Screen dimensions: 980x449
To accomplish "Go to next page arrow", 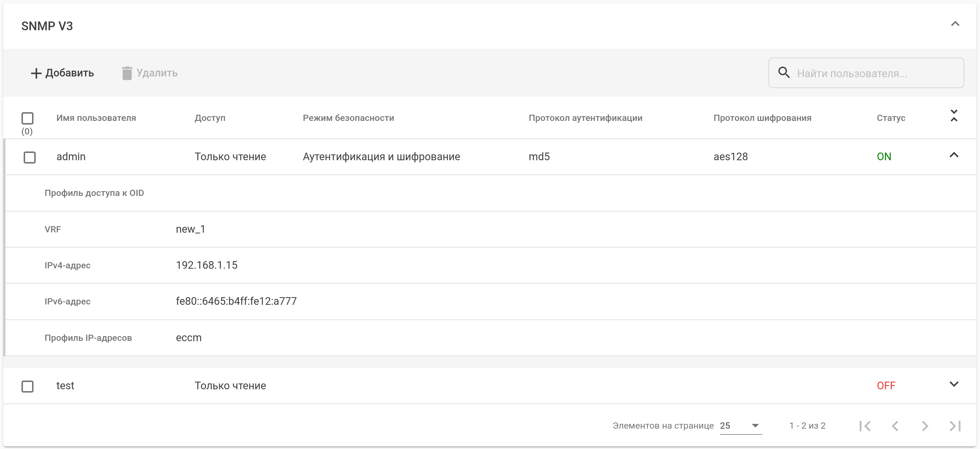I will 925,426.
